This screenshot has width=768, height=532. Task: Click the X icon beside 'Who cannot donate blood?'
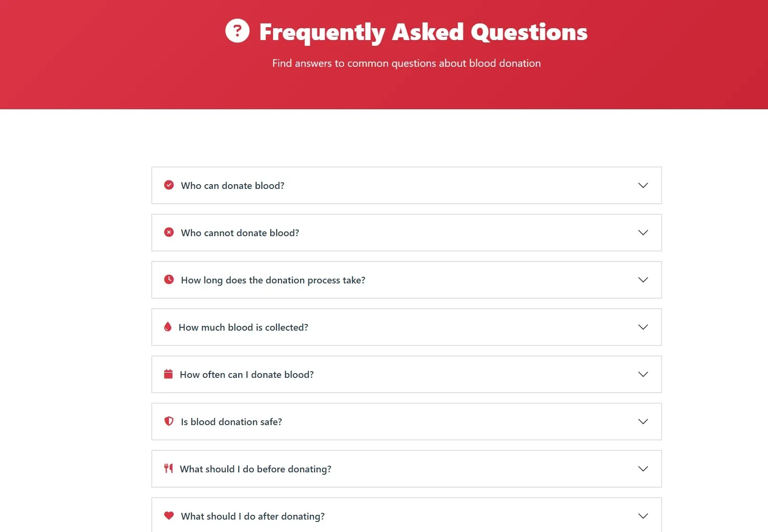(169, 232)
